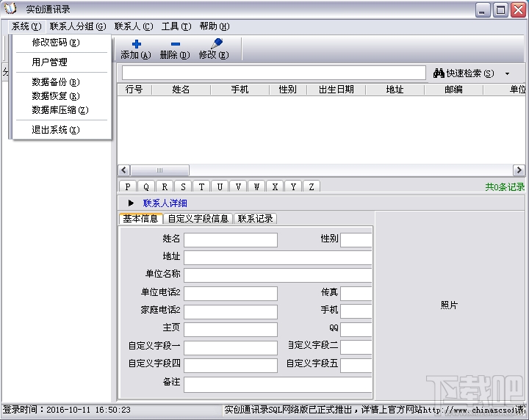Screen dimensions: 529x420
Task: Open the 联系人 menu
Action: 134,26
